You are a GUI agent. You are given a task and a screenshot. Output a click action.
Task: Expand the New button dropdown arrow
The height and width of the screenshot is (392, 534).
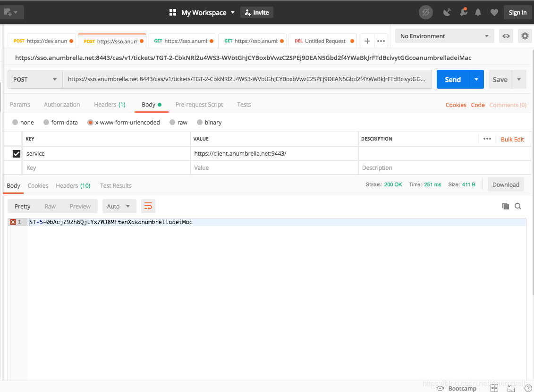point(16,13)
